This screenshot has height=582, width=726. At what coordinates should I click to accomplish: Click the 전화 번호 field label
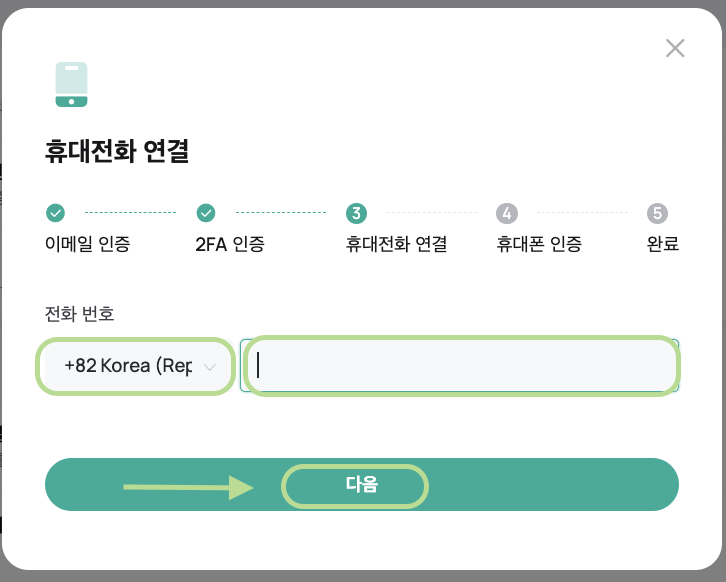click(x=79, y=313)
